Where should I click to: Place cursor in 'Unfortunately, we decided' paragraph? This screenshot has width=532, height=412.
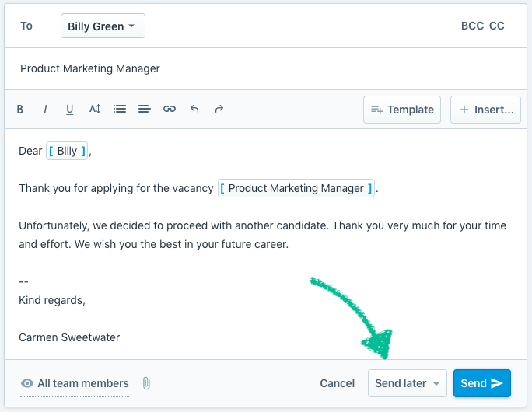point(262,235)
